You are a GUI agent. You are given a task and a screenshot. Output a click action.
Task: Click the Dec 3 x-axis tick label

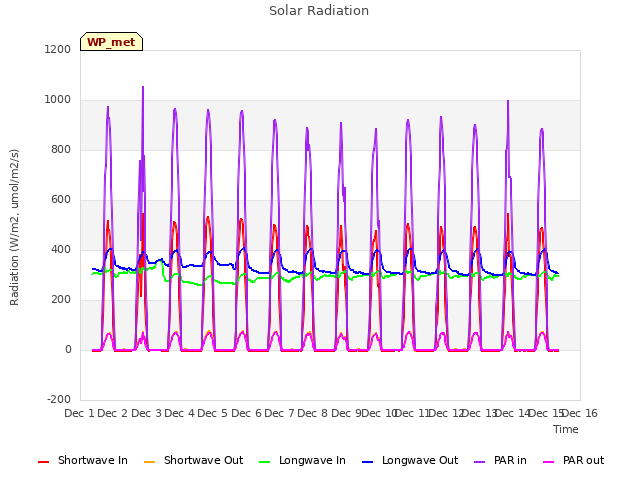(146, 413)
